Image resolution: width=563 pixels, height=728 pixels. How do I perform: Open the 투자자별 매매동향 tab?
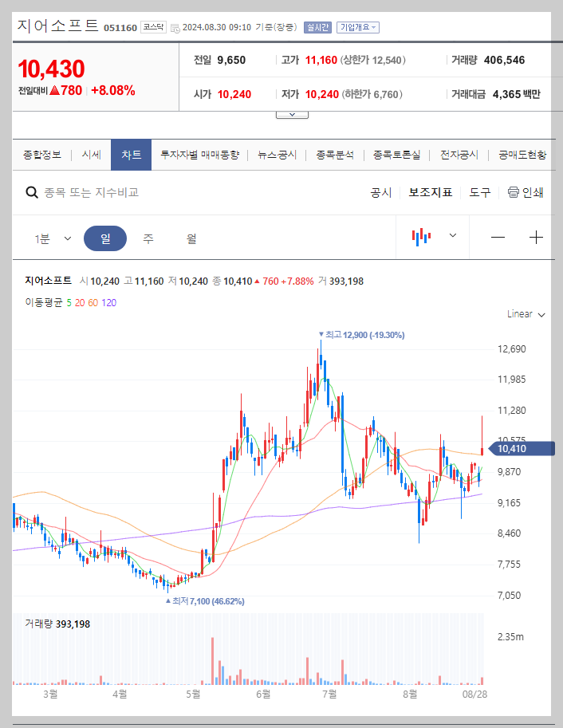pos(197,155)
